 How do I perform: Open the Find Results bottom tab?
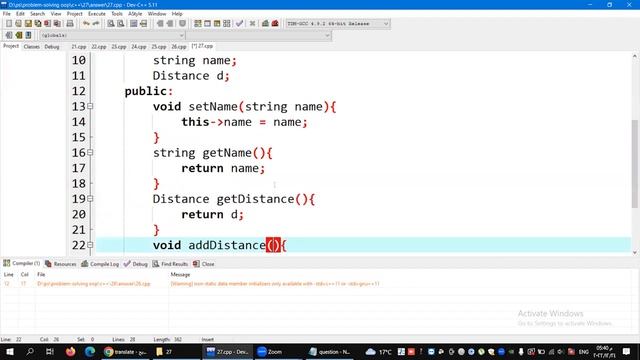coord(170,264)
